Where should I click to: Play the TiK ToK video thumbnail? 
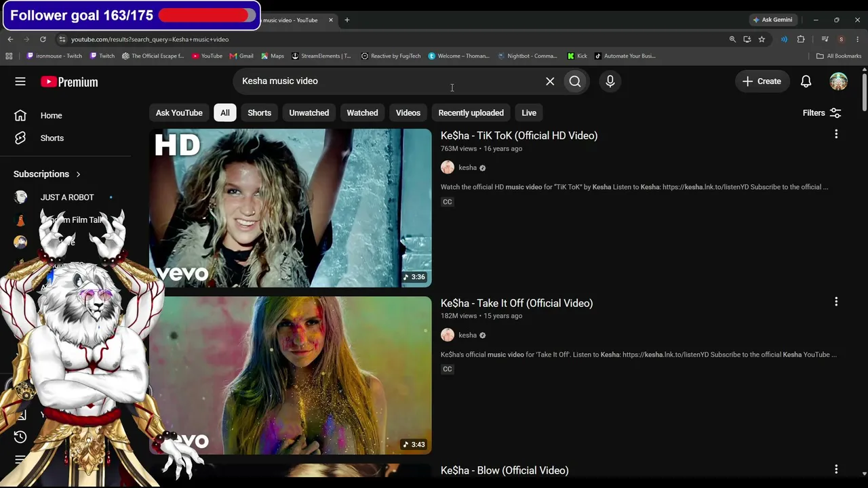point(290,208)
